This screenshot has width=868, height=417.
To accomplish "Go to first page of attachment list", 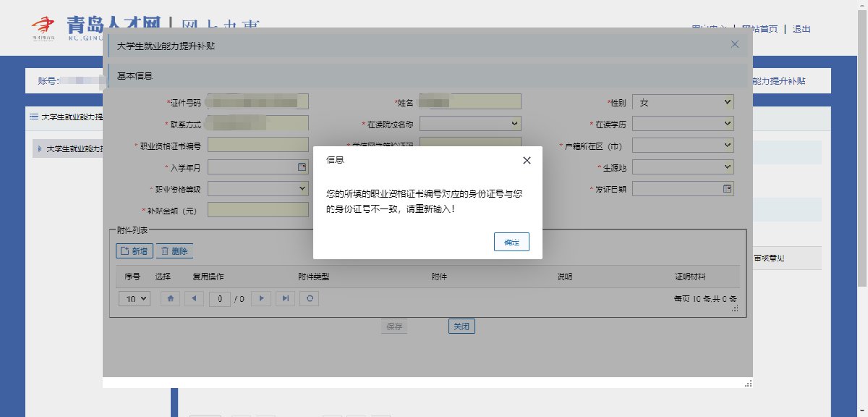I will pos(170,298).
